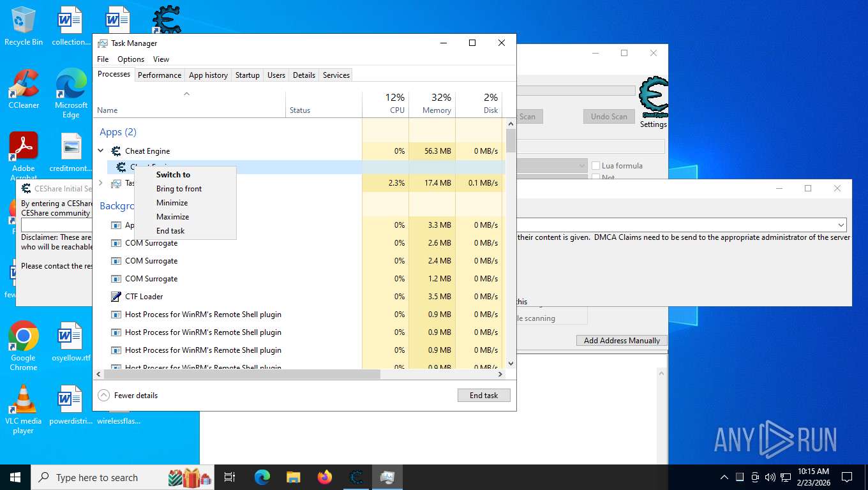The height and width of the screenshot is (490, 868).
Task: Open Firefox from the taskbar
Action: [325, 477]
